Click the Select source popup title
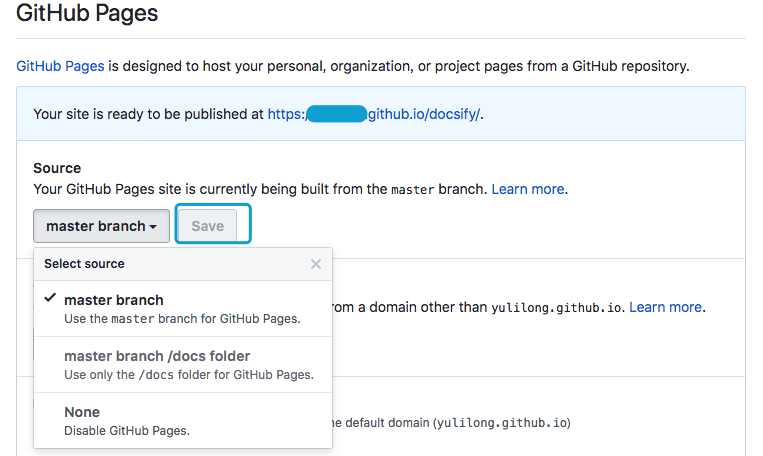 84,264
